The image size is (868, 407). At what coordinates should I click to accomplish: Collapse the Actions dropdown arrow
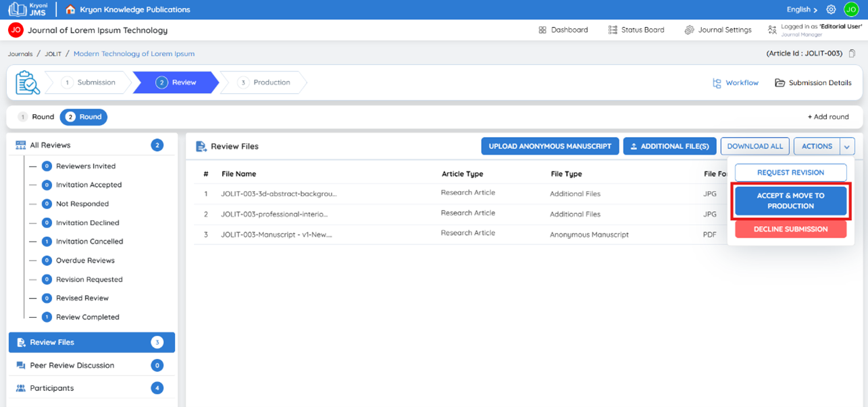(847, 146)
